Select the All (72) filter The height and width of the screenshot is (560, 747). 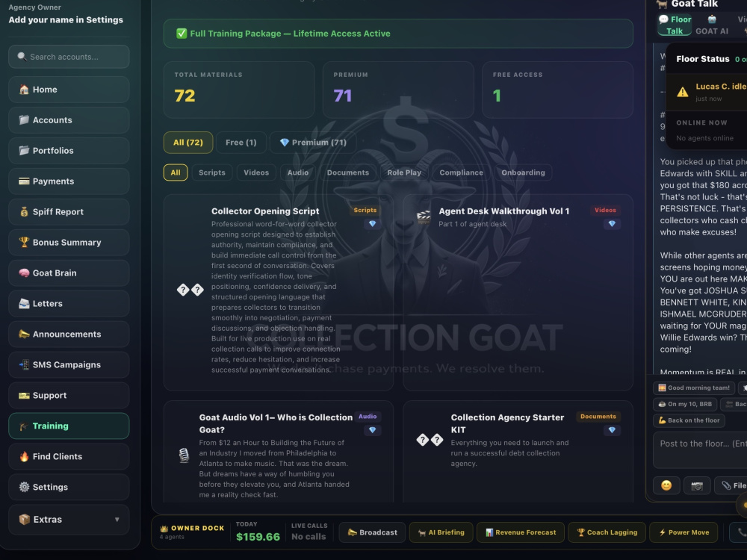coord(188,143)
